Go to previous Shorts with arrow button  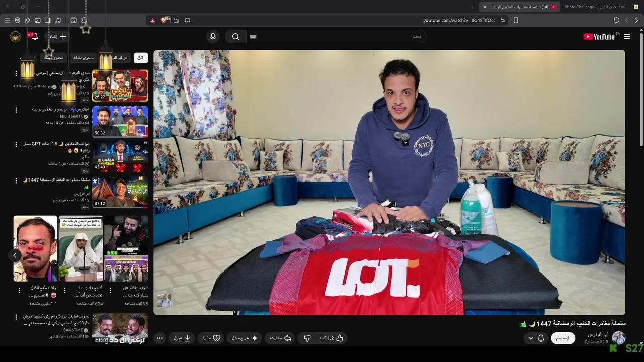[15, 255]
